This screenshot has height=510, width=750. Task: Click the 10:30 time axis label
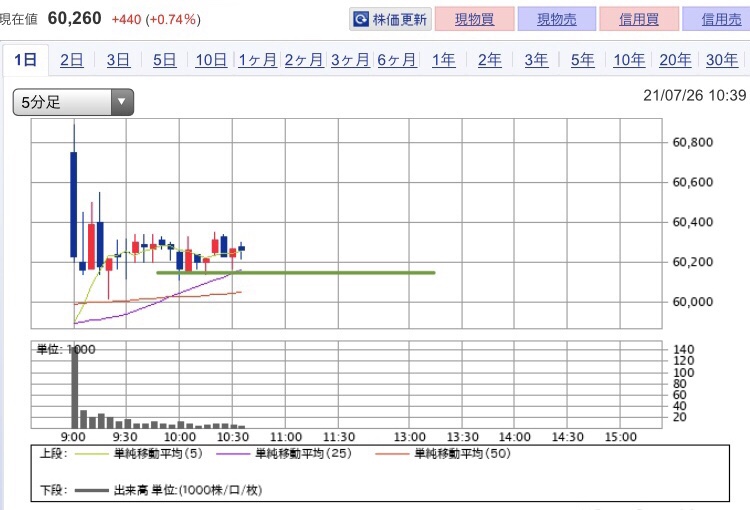[233, 437]
